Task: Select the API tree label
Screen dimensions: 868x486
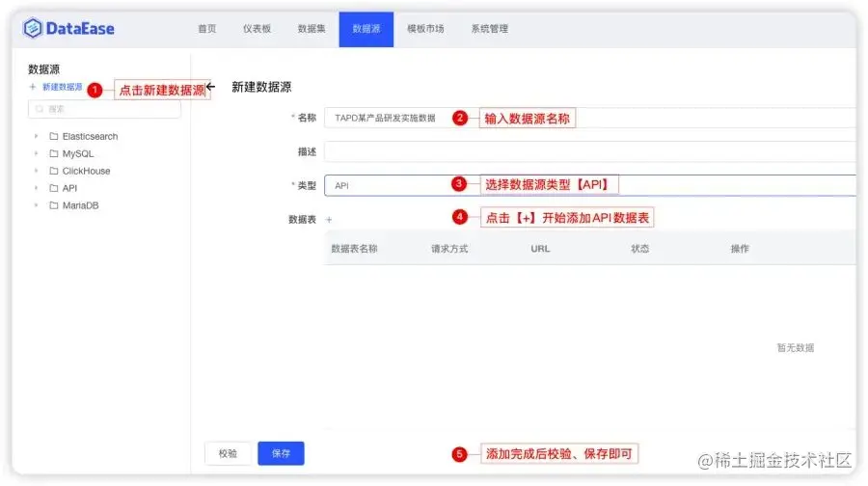Action: [x=69, y=188]
